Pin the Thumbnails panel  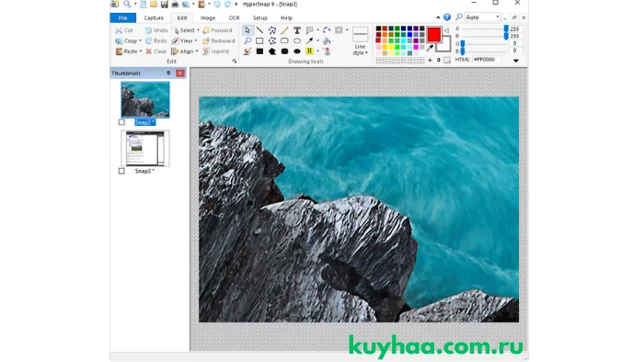(x=168, y=73)
